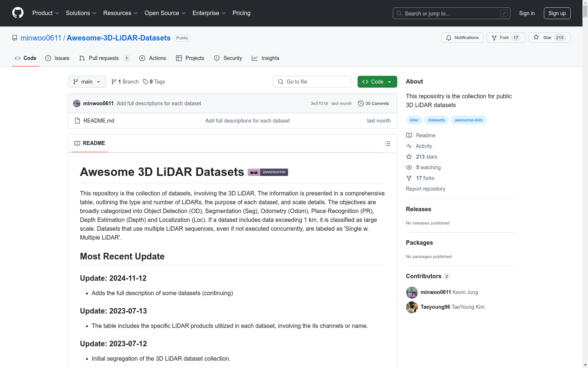588x368 pixels.
Task: Open the main branch selector dropdown
Action: pyautogui.click(x=87, y=82)
